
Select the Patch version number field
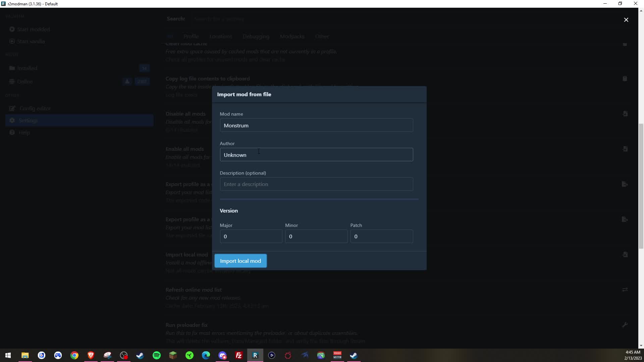pos(381,236)
